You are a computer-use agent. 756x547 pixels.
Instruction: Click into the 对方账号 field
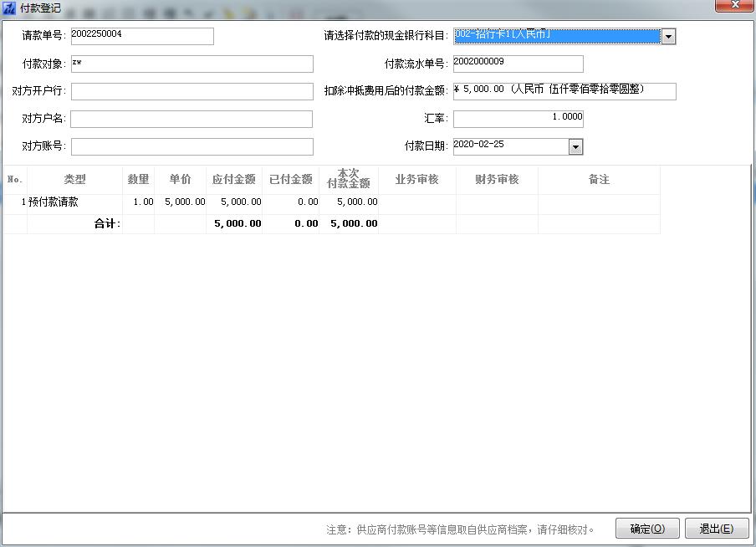coord(192,146)
